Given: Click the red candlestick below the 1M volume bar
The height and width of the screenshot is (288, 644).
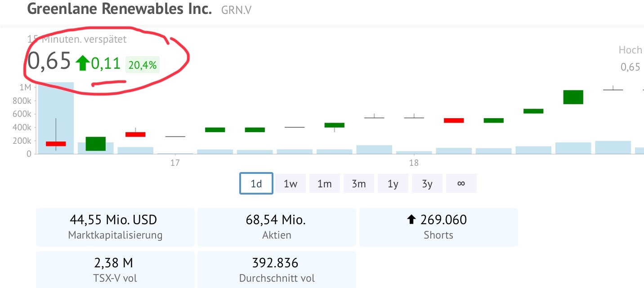Looking at the screenshot, I should tap(56, 143).
